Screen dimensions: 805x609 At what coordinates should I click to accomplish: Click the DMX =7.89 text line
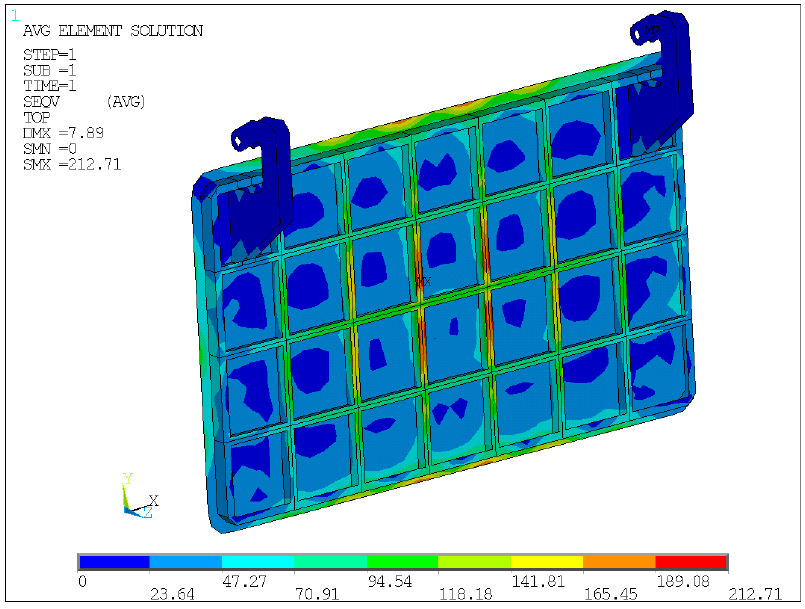tap(64, 132)
